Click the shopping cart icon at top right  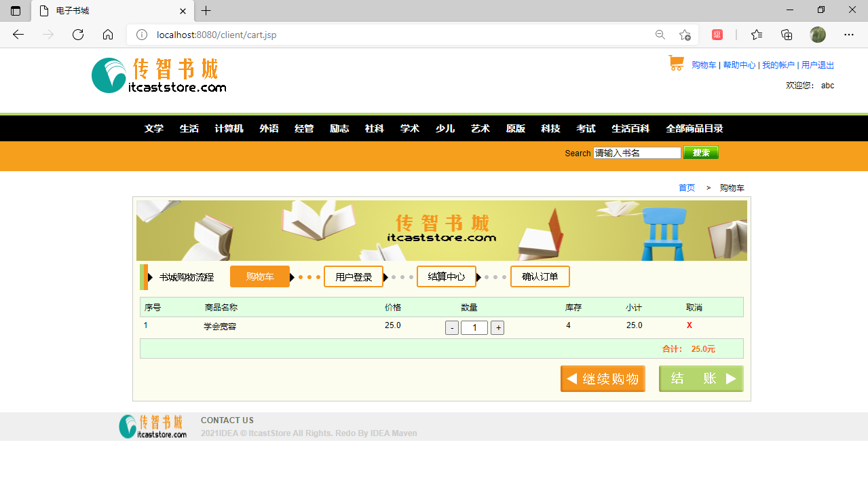point(675,63)
